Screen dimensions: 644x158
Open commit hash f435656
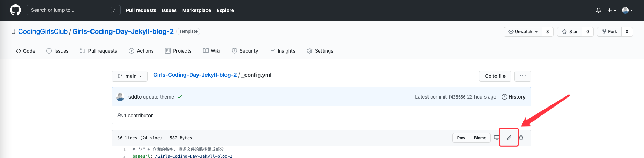pyautogui.click(x=457, y=97)
